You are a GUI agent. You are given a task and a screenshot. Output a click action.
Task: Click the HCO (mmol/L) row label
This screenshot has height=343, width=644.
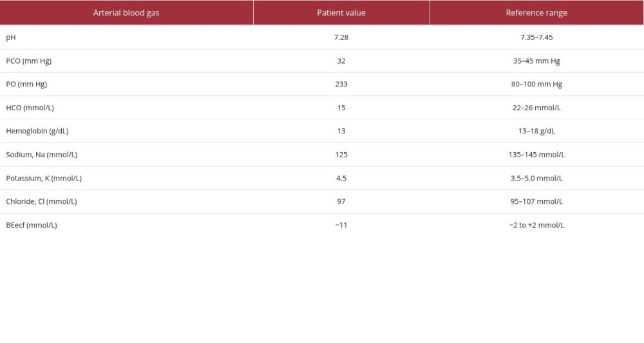pos(30,108)
